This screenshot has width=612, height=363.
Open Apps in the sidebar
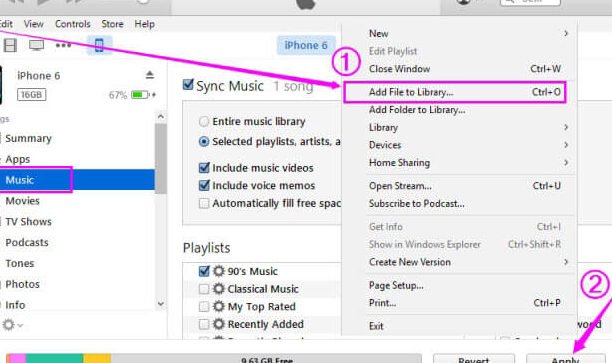tap(18, 159)
